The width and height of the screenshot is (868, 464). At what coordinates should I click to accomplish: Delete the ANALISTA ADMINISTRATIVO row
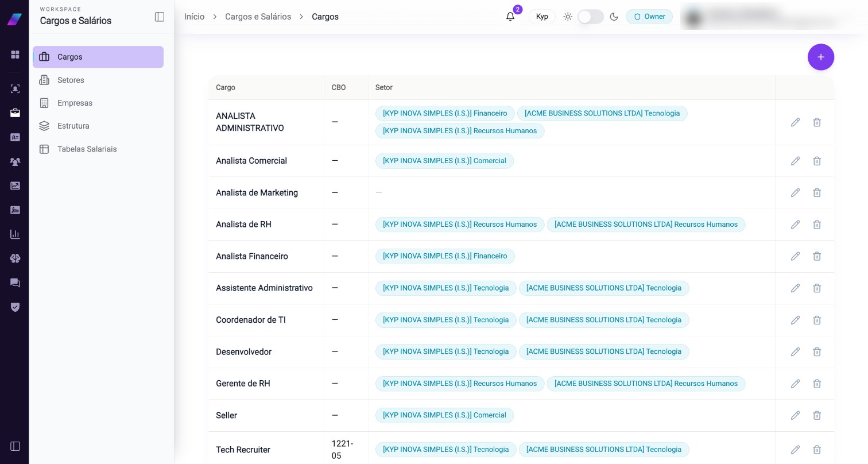[x=817, y=122]
